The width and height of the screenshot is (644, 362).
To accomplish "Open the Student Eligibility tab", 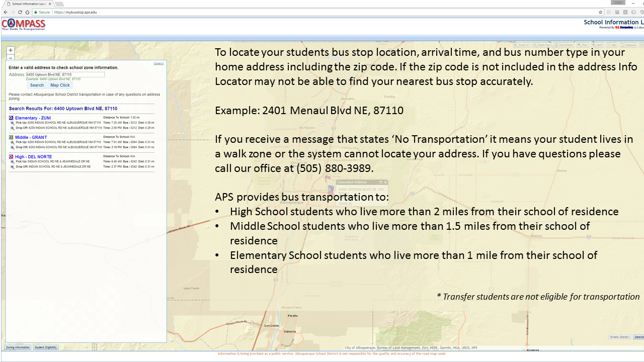I will coord(46,347).
